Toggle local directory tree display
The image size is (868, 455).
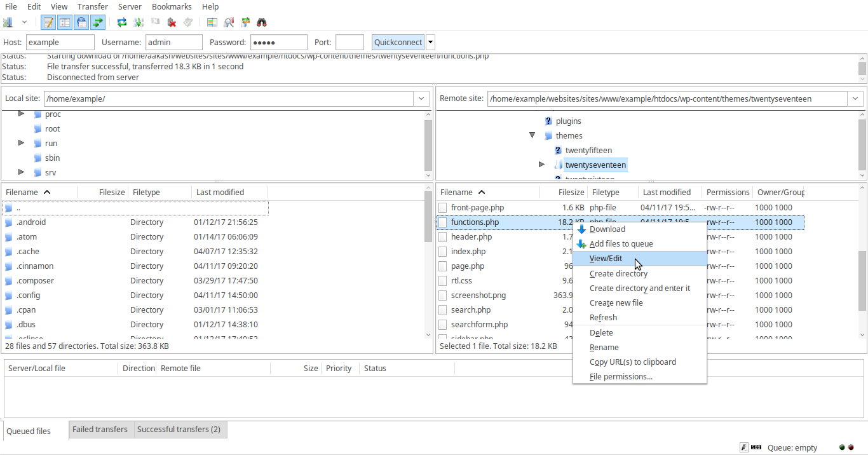[x=65, y=22]
